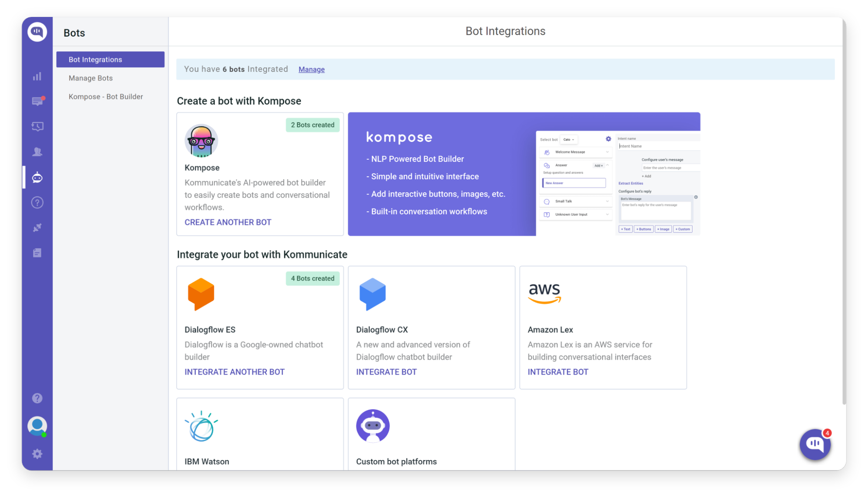Select the bot icon in sidebar

(37, 177)
